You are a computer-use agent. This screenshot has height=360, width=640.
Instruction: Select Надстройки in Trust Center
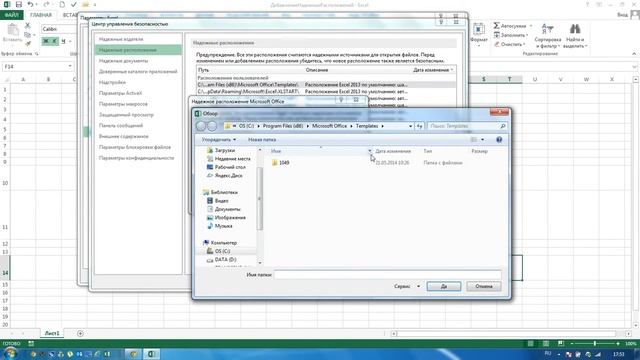click(x=112, y=82)
